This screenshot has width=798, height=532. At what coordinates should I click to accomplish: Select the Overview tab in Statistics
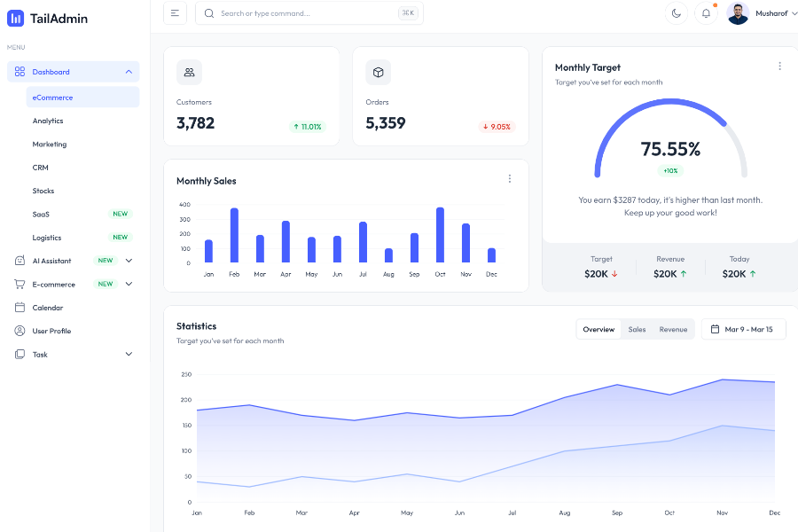[598, 330]
